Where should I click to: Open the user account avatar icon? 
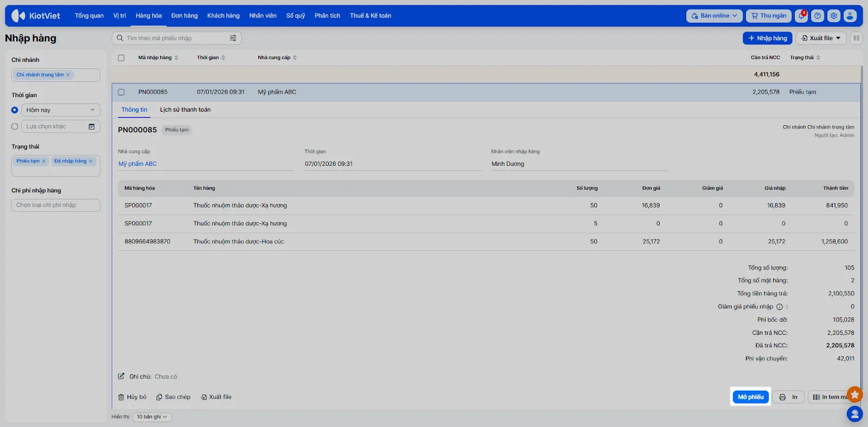850,16
